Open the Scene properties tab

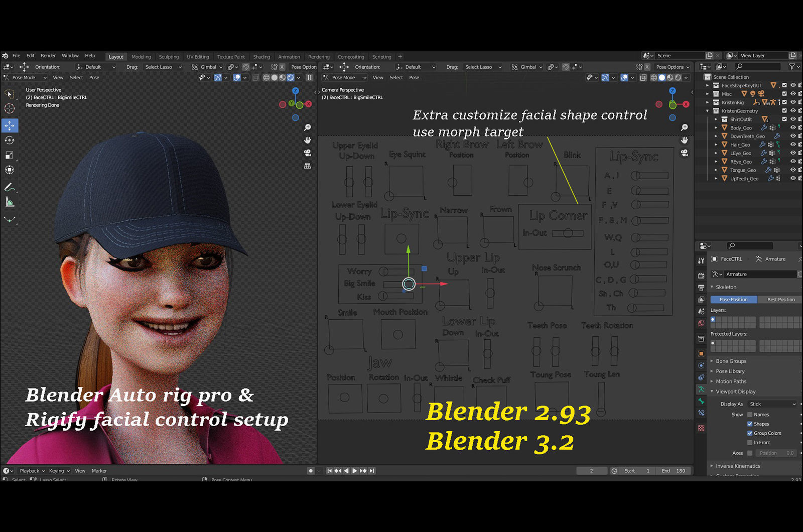tap(701, 311)
